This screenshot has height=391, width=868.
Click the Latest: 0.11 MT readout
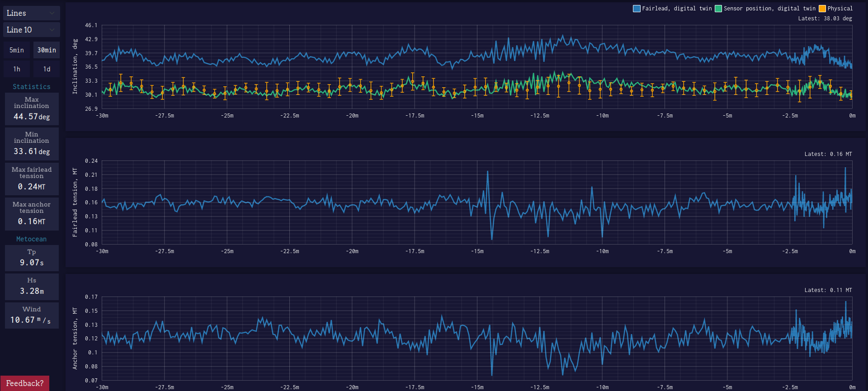point(828,290)
